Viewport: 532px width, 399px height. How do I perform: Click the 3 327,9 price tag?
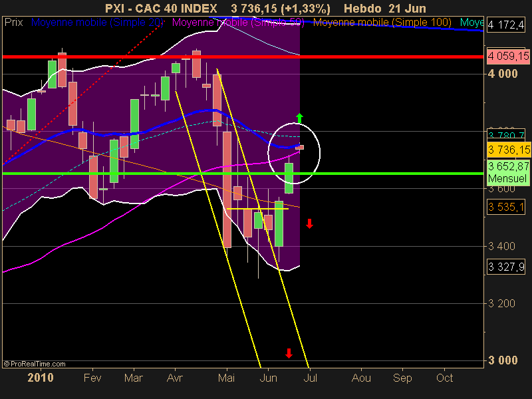506,267
